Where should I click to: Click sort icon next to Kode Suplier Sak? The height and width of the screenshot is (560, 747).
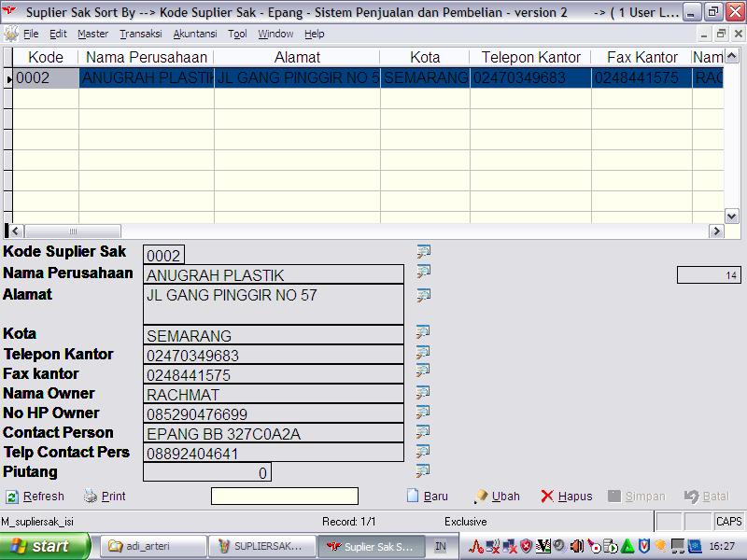coord(423,251)
